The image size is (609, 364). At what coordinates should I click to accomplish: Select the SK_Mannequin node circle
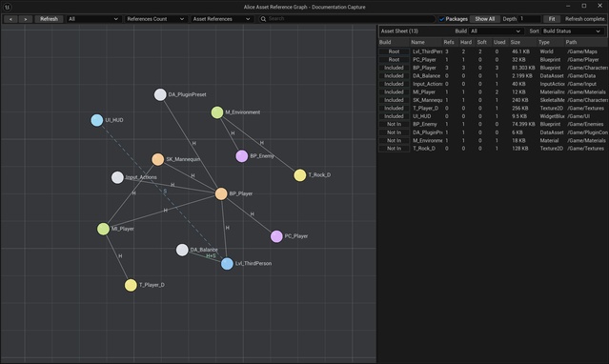(x=157, y=159)
